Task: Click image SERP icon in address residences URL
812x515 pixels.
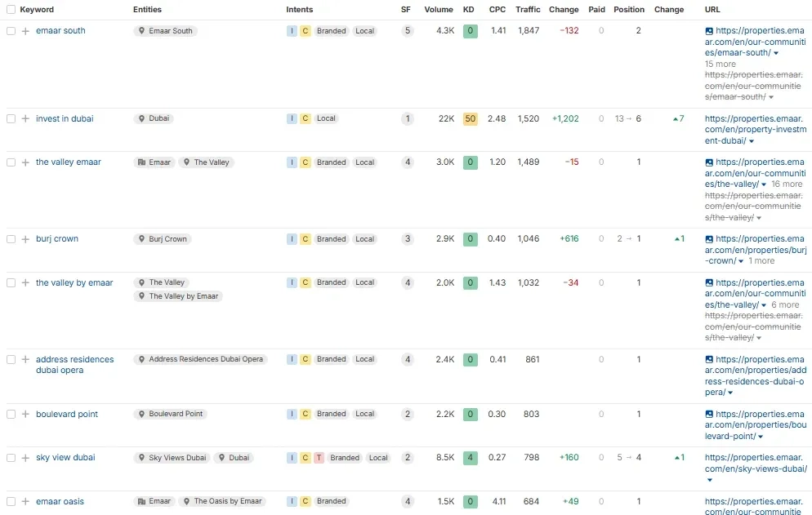Action: [x=709, y=359]
